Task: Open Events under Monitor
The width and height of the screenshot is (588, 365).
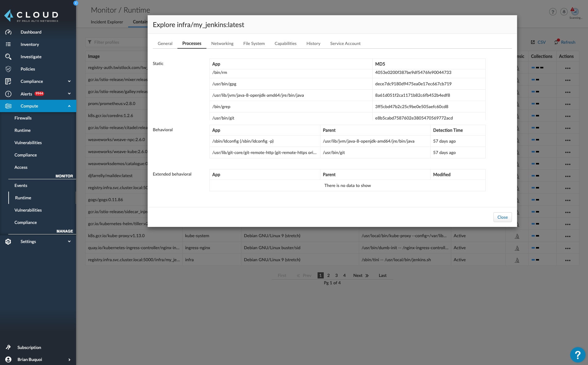Action: (21, 185)
